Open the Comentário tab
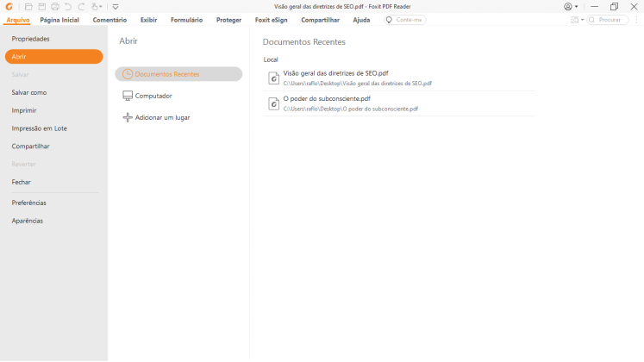 109,20
